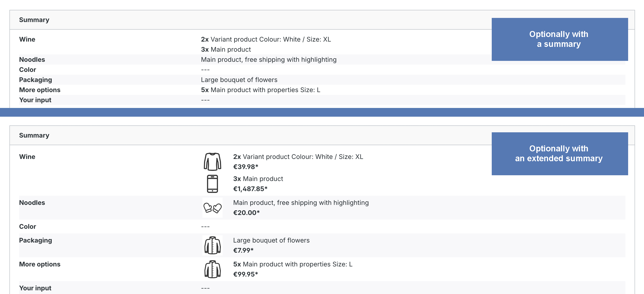Click price €20.00* in Noodles row
This screenshot has width=644, height=294.
click(x=246, y=213)
